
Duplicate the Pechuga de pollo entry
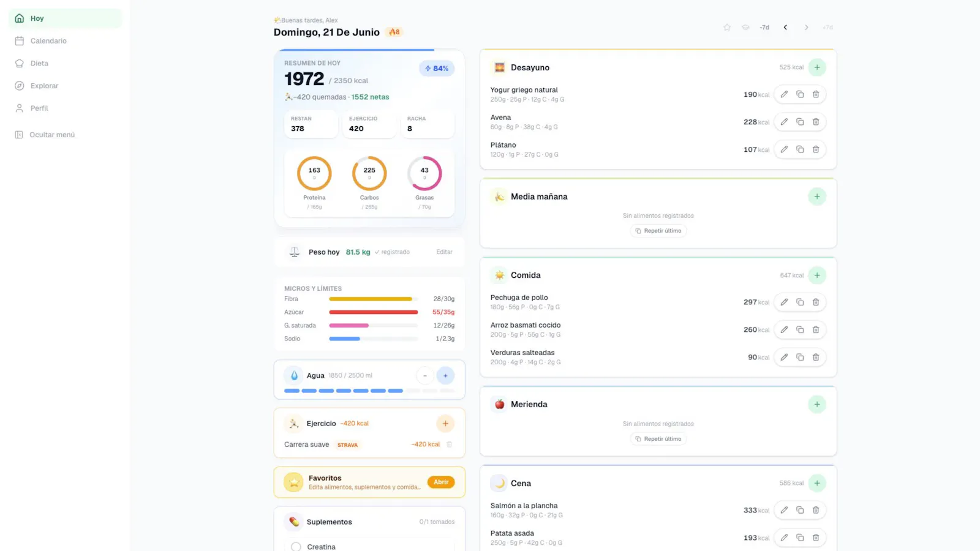pos(800,302)
